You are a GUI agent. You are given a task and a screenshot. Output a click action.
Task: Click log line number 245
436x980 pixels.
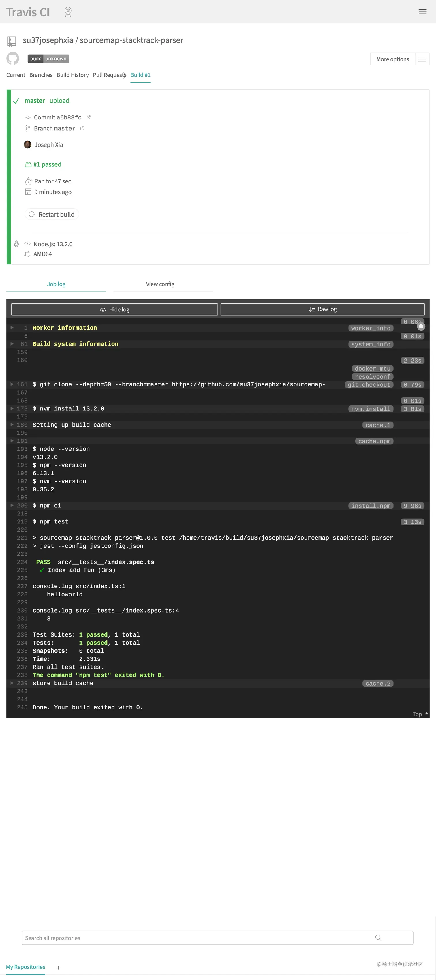point(22,708)
